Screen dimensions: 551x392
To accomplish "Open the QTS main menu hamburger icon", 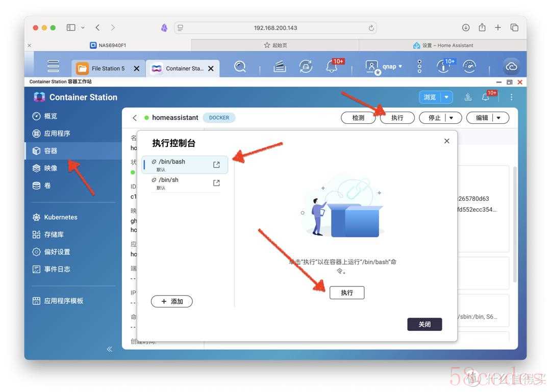I will coord(54,66).
